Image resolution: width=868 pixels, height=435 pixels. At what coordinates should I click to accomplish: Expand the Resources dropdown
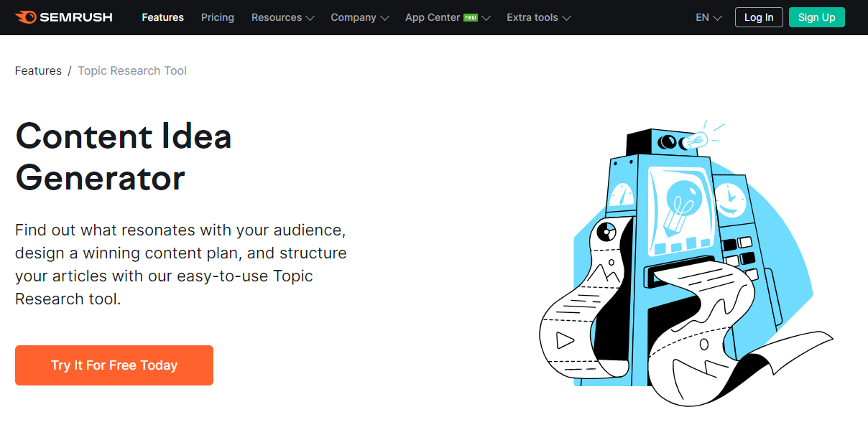click(x=283, y=17)
